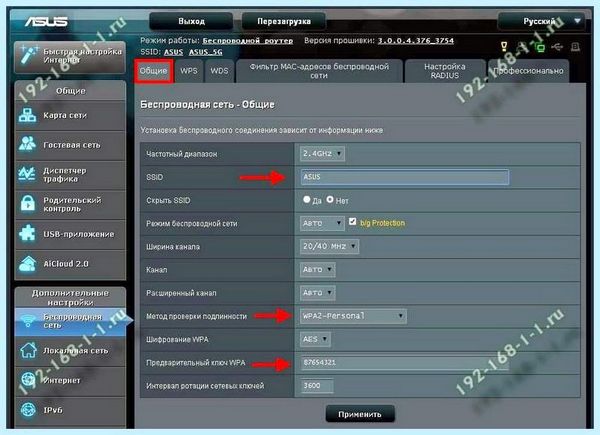This screenshot has width=600, height=435.
Task: Switch to the WDS tab
Action: click(219, 71)
